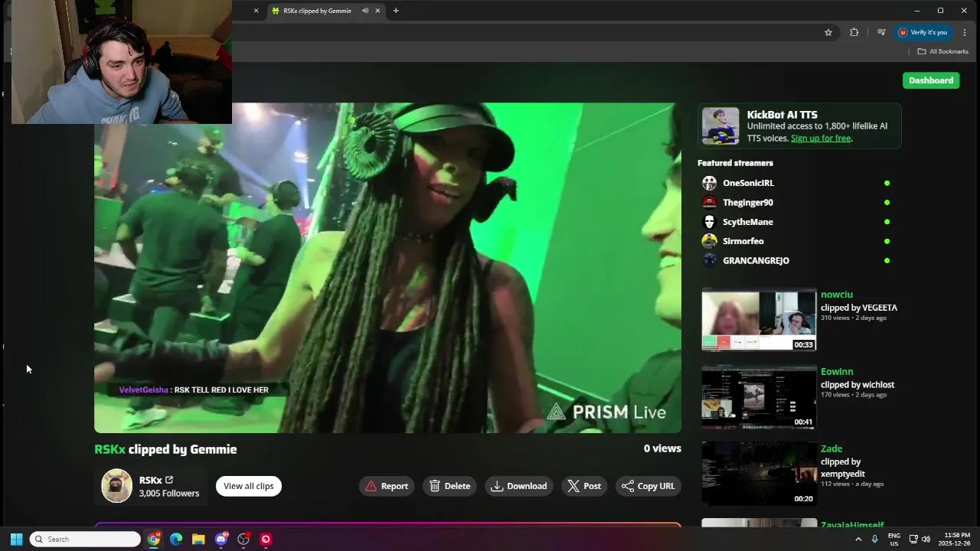Viewport: 980px width, 551px height.
Task: Open View all clips
Action: click(x=249, y=486)
